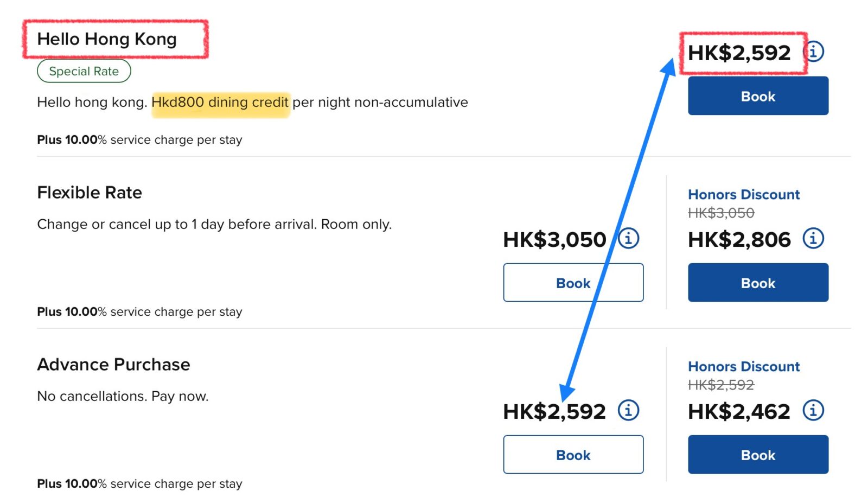Book the Advance Purchase rate at HK$2,592
Viewport: 868px width, 497px height.
[x=573, y=455]
